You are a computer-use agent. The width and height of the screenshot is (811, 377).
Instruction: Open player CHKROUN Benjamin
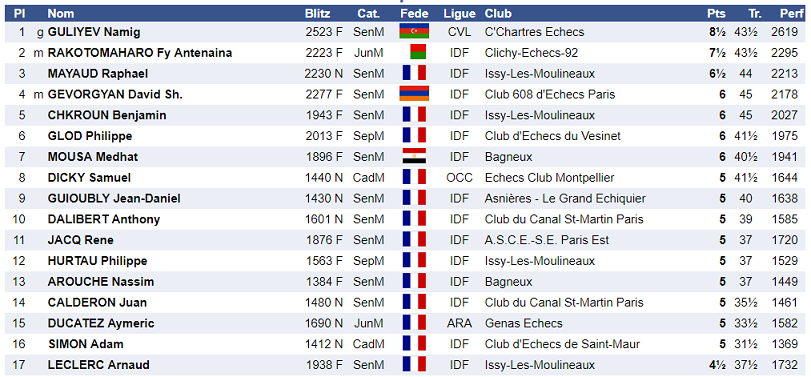pyautogui.click(x=107, y=115)
